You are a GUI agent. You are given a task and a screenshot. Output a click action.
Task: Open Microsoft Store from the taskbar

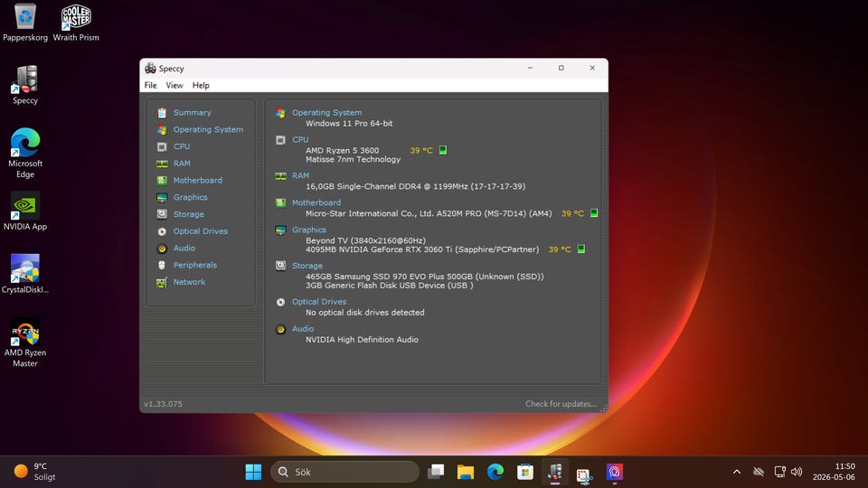pyautogui.click(x=524, y=472)
